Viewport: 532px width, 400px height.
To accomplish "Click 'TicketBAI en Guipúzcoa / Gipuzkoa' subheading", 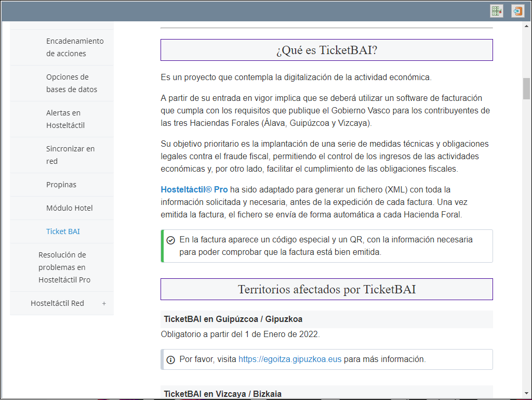I will [233, 319].
